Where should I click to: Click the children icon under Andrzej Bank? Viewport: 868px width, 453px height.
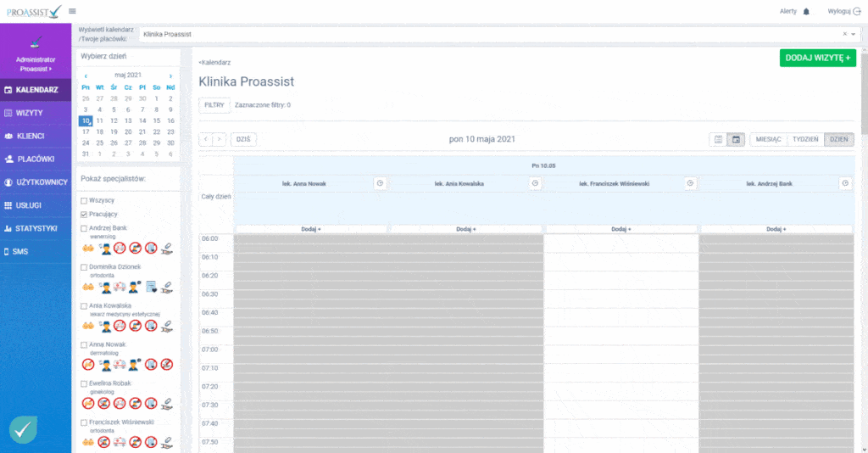[x=88, y=248]
